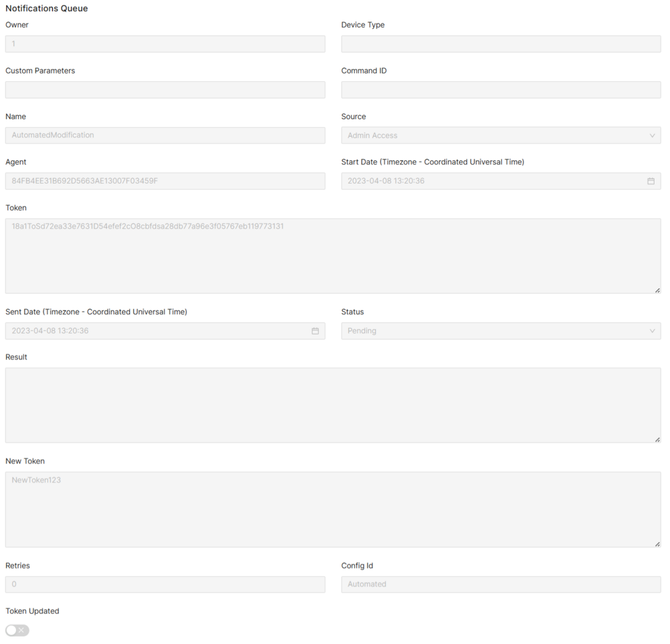Select the Device Type field
The image size is (670, 644).
(500, 44)
